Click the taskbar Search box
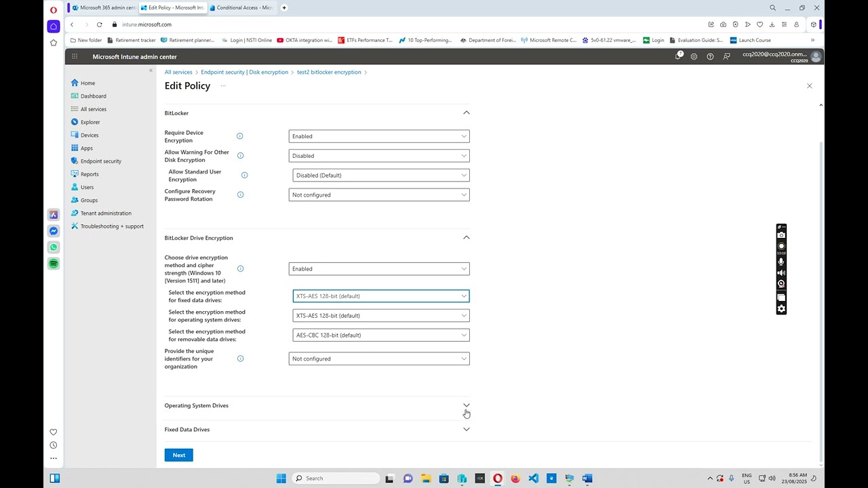 click(336, 479)
